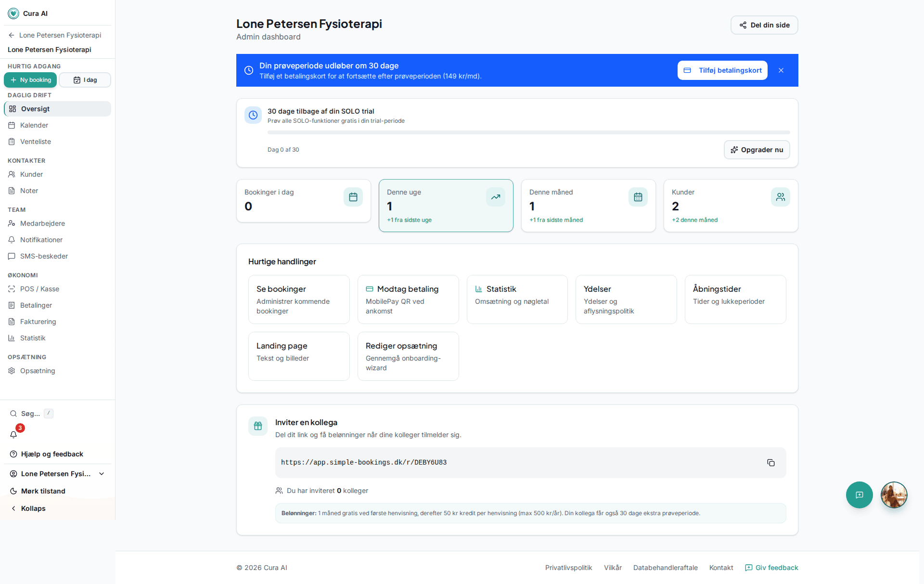Viewport: 924px width, 584px height.
Task: Open Medarbejdere in the sidebar
Action: pos(58,223)
